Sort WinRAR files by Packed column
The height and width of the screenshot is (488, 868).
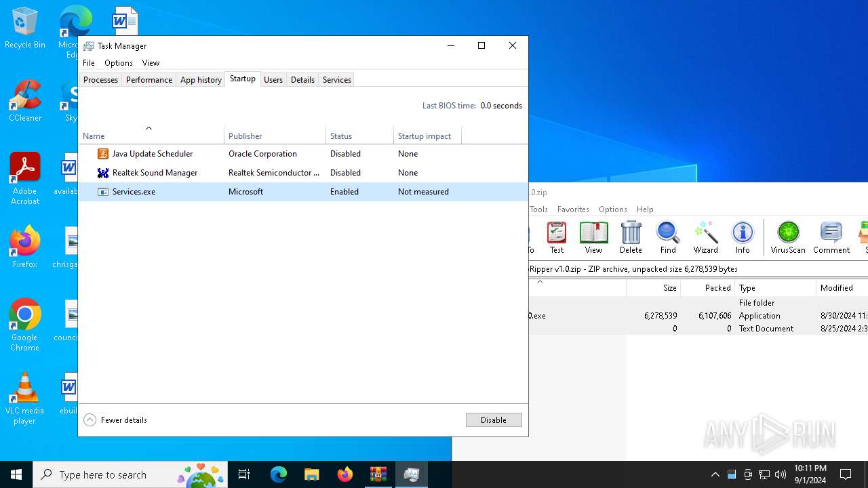tap(707, 287)
